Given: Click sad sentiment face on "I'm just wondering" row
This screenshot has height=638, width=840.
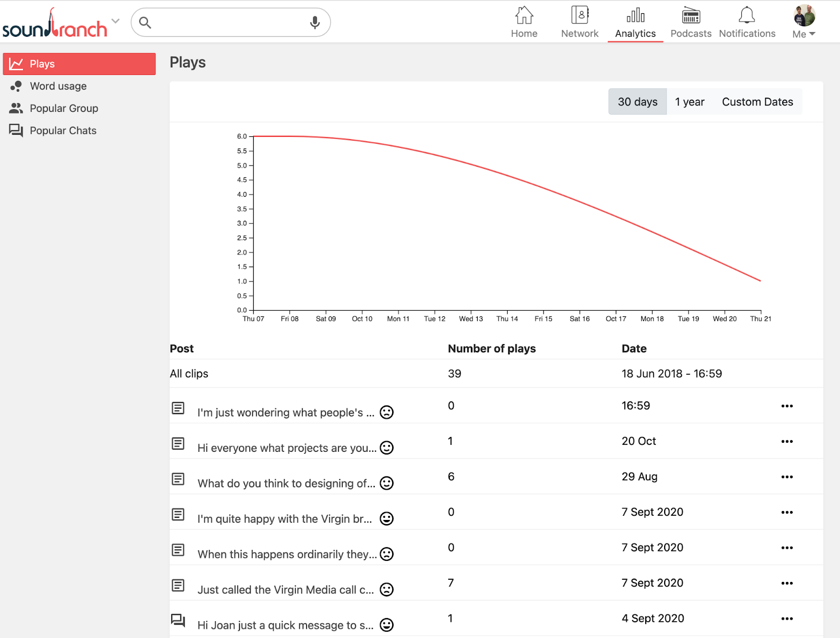Looking at the screenshot, I should (387, 412).
